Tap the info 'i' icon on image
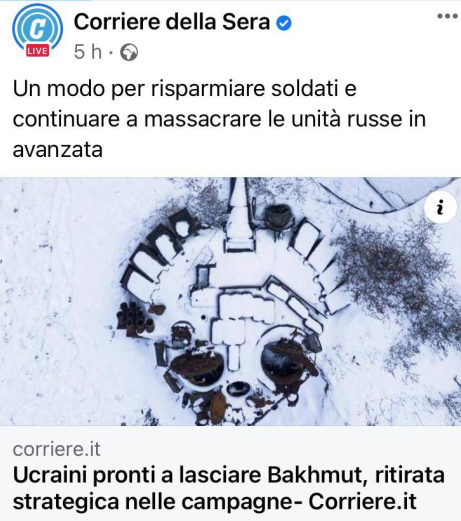This screenshot has height=521, width=461. click(x=440, y=207)
